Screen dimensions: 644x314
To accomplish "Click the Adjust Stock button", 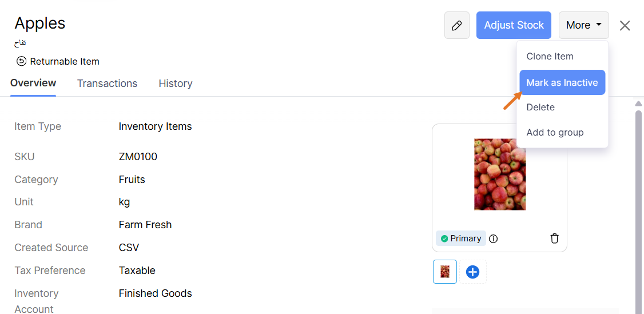I will pyautogui.click(x=514, y=25).
